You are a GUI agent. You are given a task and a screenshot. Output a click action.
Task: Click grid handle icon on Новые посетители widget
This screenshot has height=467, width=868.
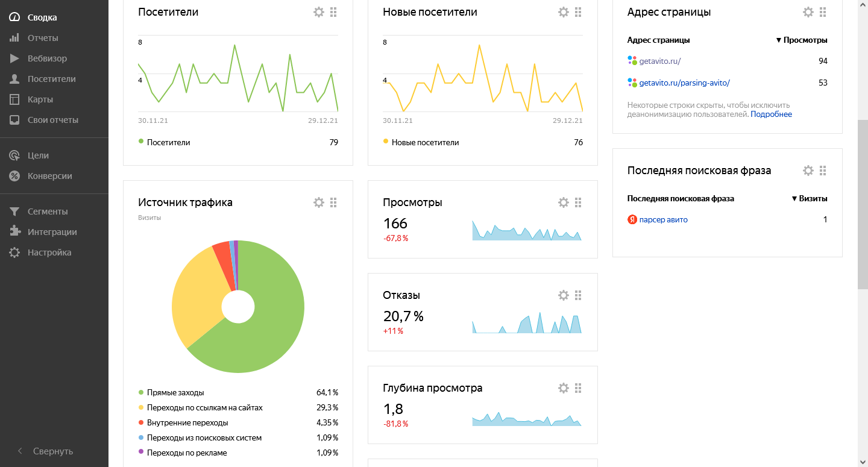click(x=578, y=12)
